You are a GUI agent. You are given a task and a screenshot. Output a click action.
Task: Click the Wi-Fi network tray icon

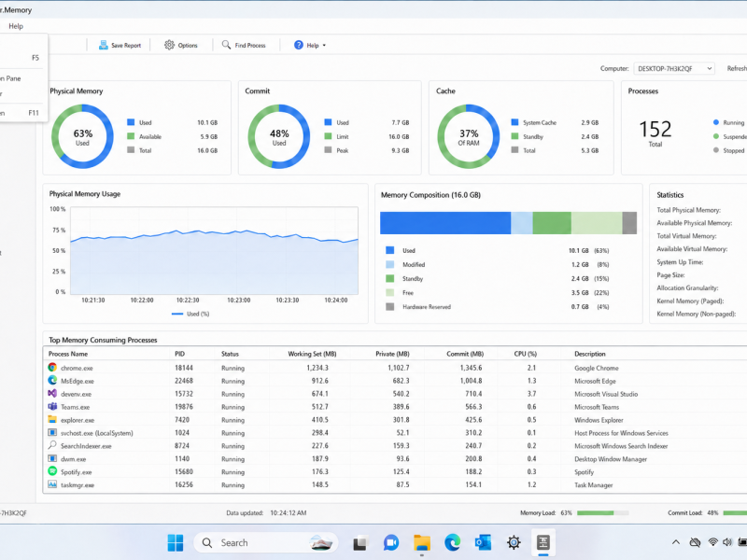[x=712, y=542]
